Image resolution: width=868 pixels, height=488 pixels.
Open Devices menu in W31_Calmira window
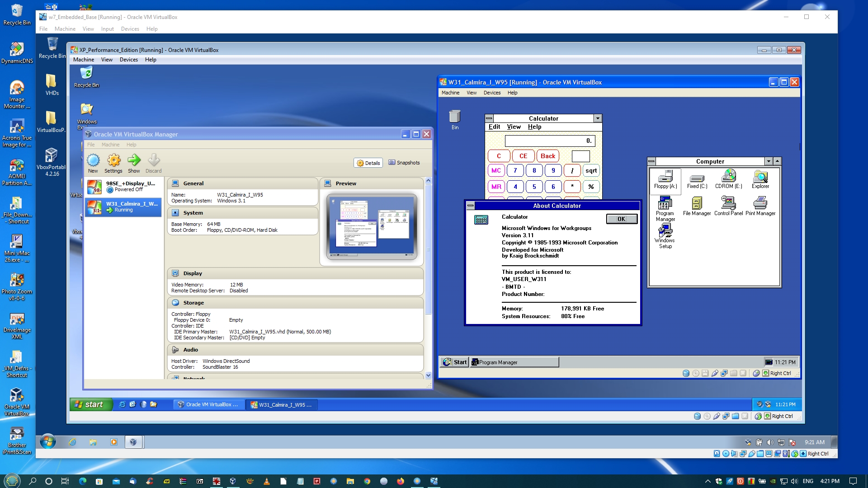(492, 93)
